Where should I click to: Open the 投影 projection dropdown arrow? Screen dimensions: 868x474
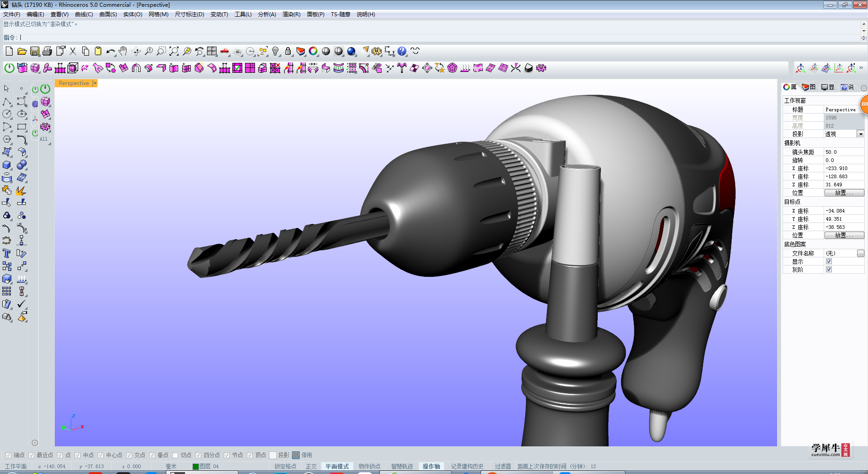(861, 134)
